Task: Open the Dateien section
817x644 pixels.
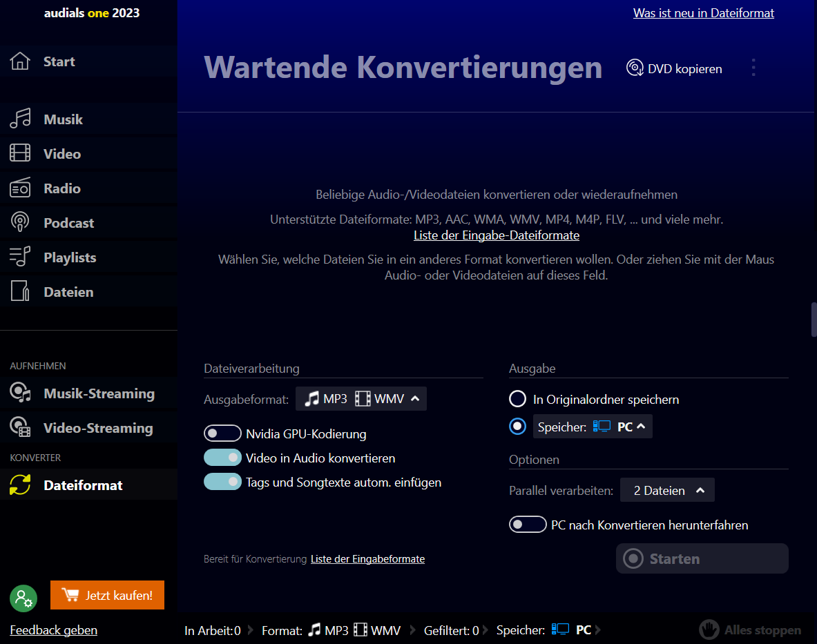Action: tap(88, 291)
